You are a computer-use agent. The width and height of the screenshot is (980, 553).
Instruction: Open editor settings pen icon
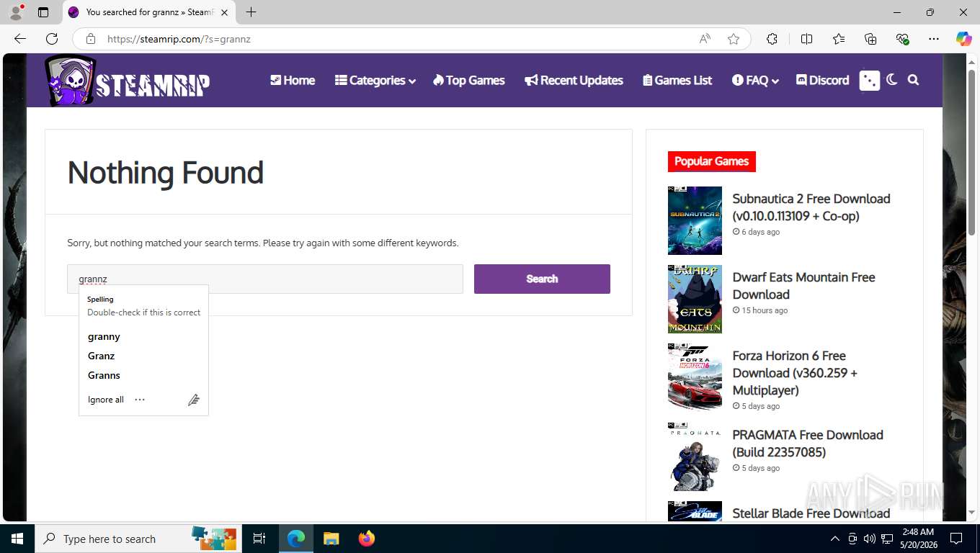click(x=193, y=400)
